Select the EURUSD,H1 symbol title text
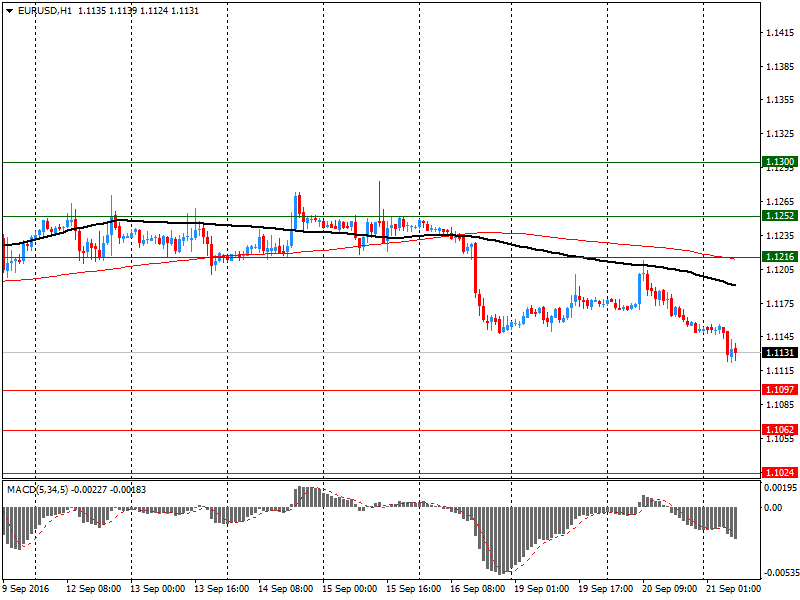The image size is (800, 600). click(44, 11)
